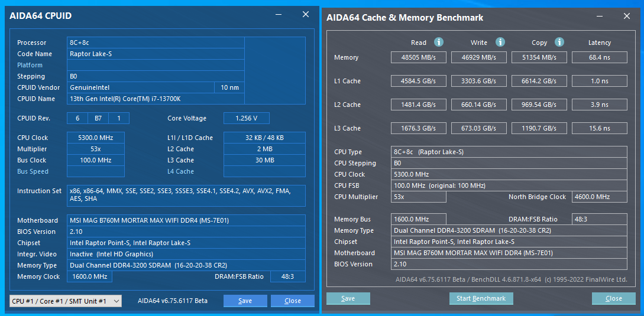644x316 pixels.
Task: Select L2 Cache Write 660.14 GB/s
Action: point(479,105)
